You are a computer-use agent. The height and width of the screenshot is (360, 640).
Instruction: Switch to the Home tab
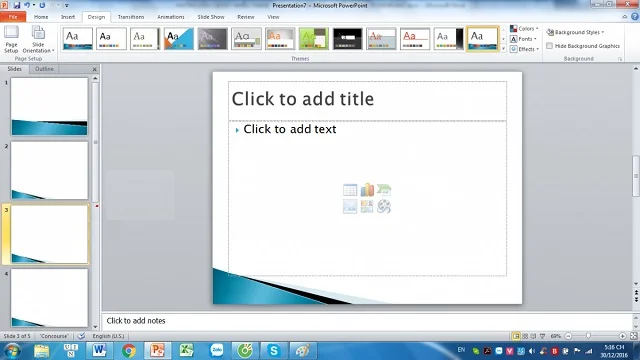click(x=41, y=17)
